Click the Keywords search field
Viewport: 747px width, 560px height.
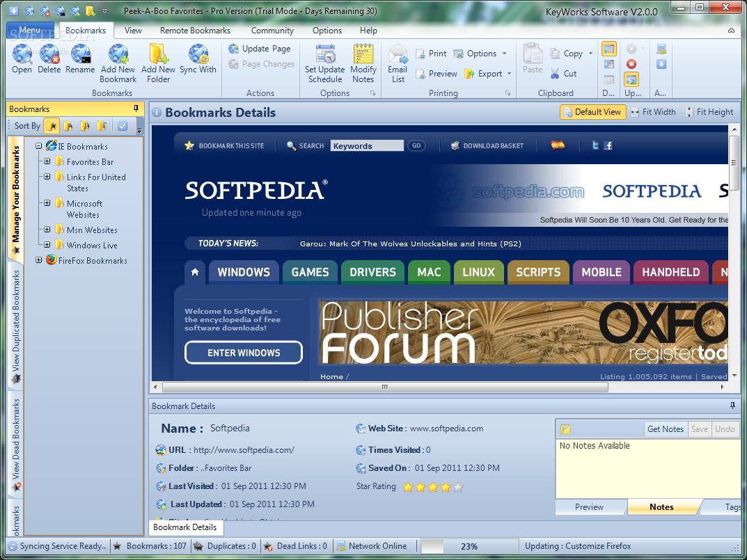pos(367,145)
